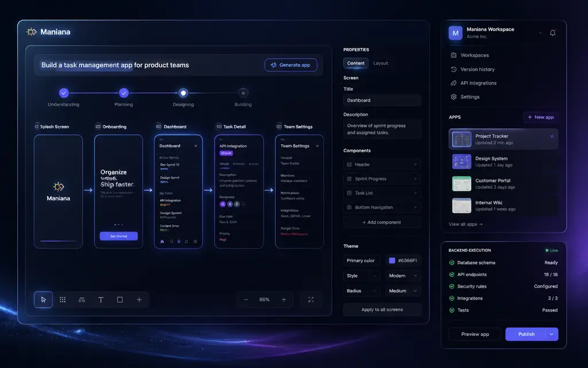Switch to the Layout tab
Image resolution: width=588 pixels, height=368 pixels.
coord(380,63)
